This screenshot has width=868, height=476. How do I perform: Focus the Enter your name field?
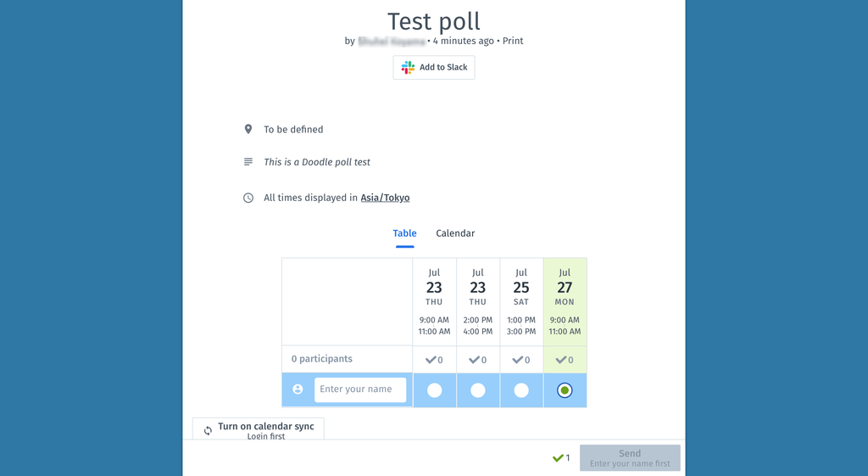click(x=359, y=389)
